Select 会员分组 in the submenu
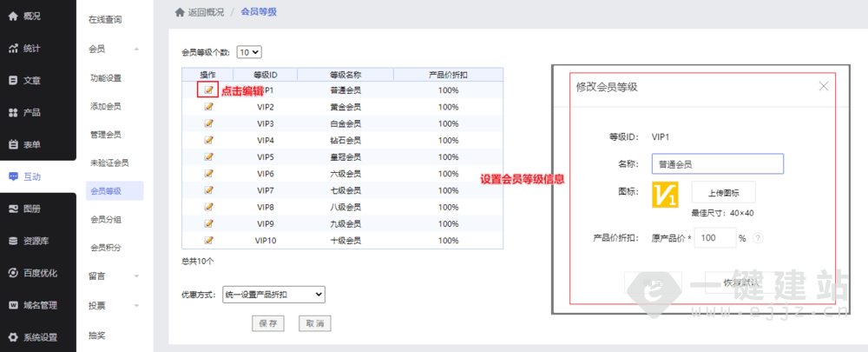Image resolution: width=868 pixels, height=352 pixels. tap(106, 219)
